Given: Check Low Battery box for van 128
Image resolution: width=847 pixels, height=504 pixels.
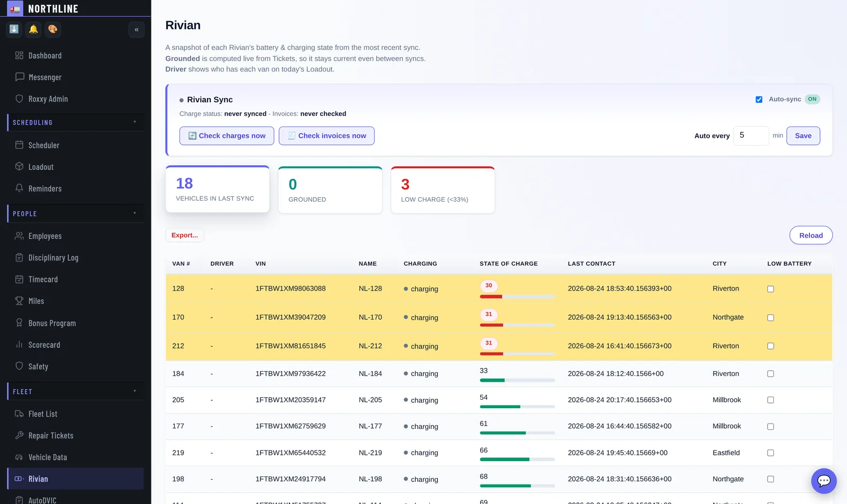Looking at the screenshot, I should pos(771,289).
